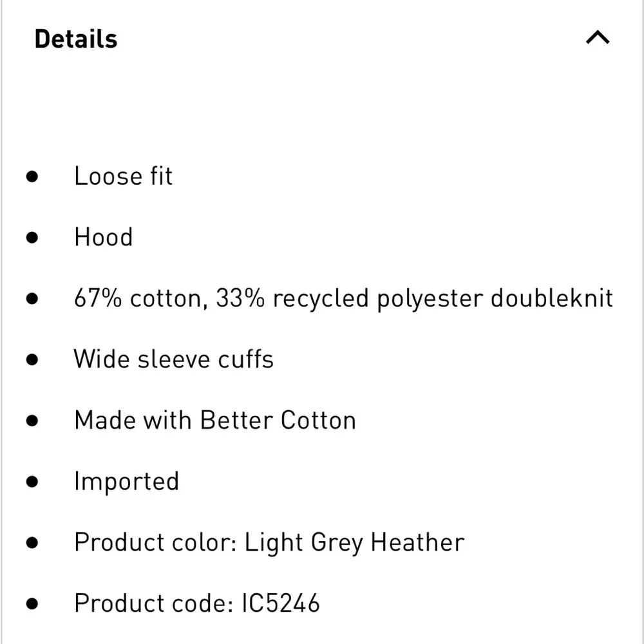The image size is (644, 644).
Task: Select the Loose fit text line
Action: [123, 176]
